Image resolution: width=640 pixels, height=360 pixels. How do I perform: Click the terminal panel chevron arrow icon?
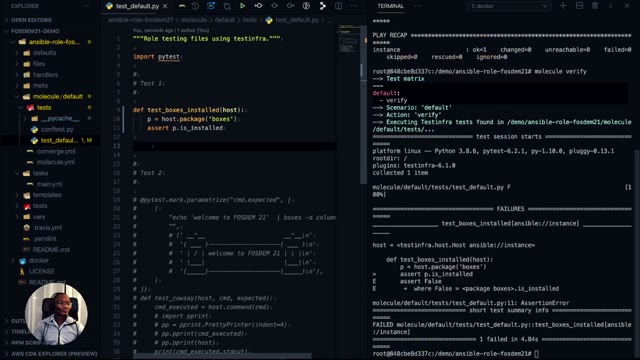[x=611, y=6]
